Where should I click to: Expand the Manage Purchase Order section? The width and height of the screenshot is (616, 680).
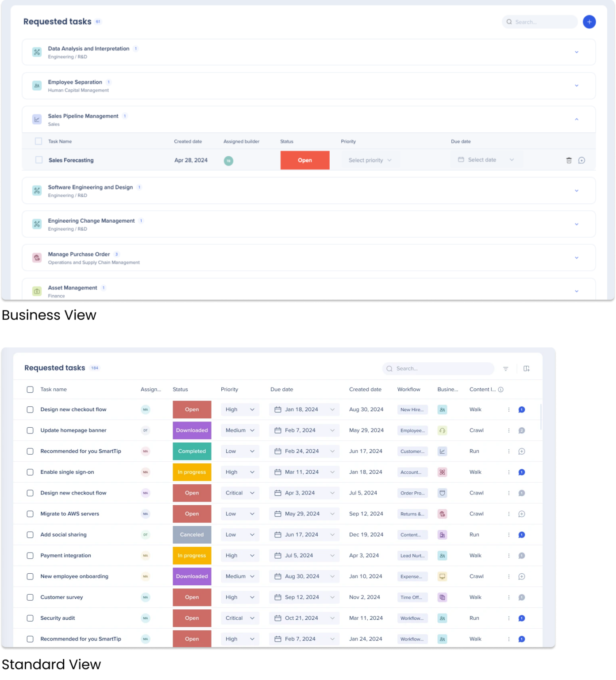click(577, 257)
